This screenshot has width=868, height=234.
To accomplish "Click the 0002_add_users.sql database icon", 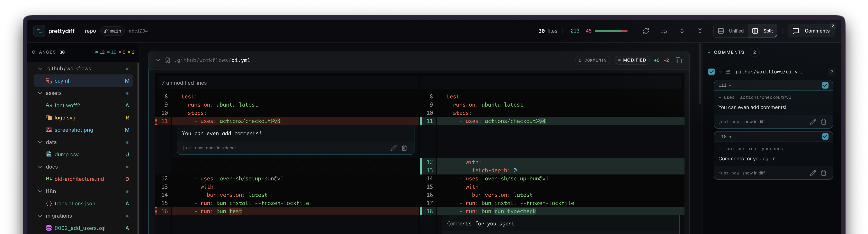I will (x=49, y=228).
